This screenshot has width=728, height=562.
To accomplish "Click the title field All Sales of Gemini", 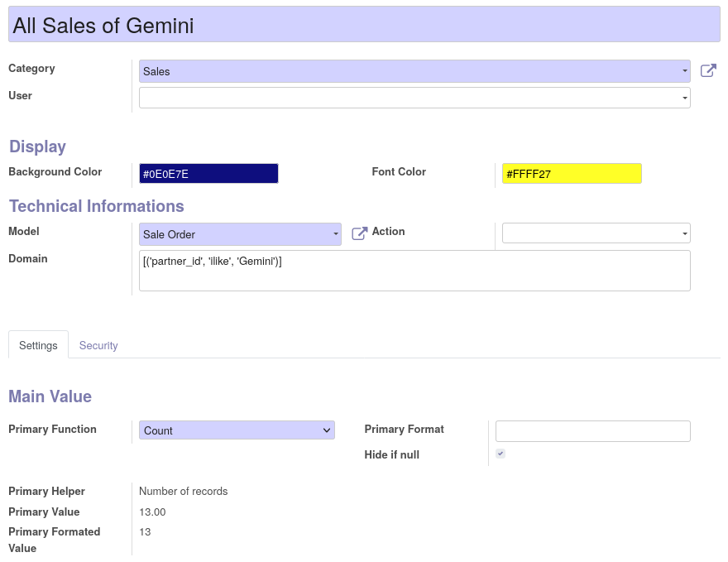I will 364,25.
